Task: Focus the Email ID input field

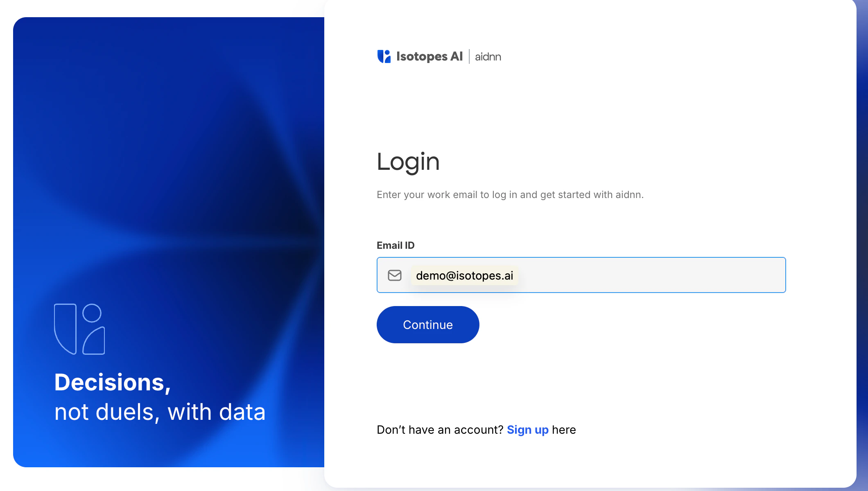Action: (x=581, y=275)
